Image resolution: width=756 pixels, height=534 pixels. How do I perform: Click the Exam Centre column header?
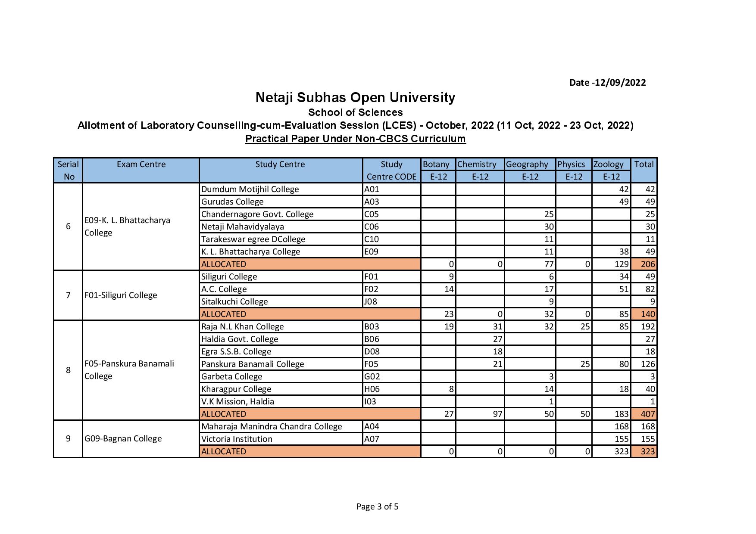141,164
